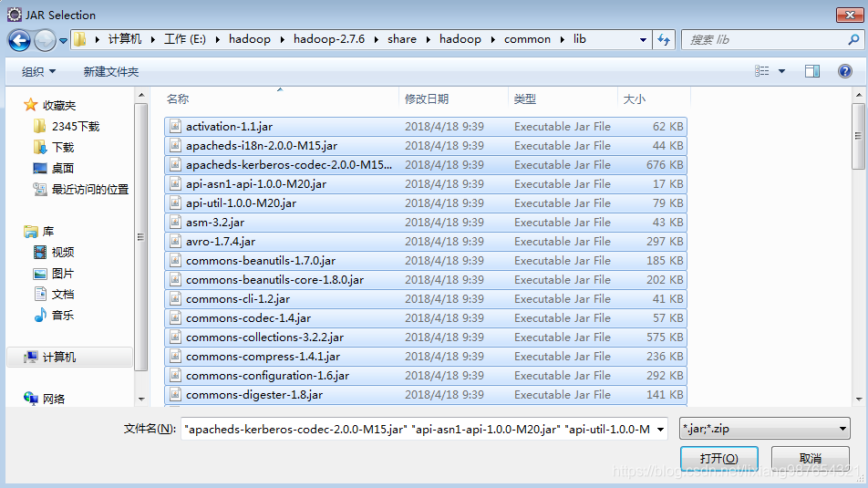Click 取消 to cancel the dialog
Image resolution: width=868 pixels, height=488 pixels.
810,459
